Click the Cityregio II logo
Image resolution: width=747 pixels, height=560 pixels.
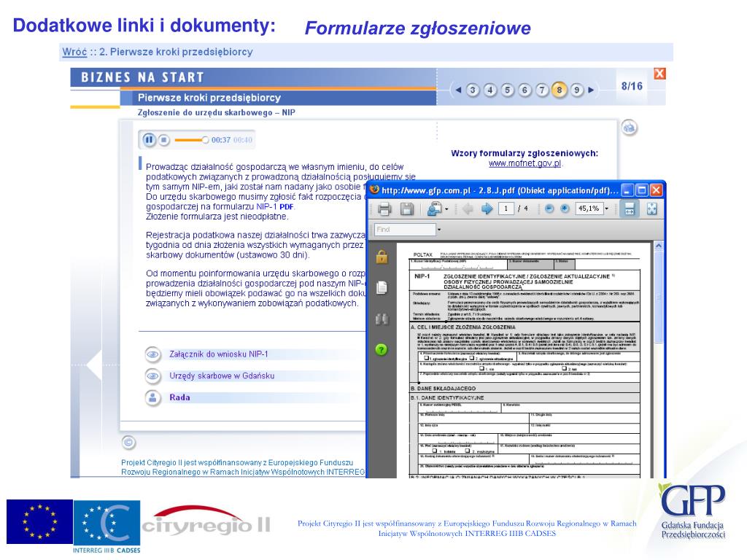click(206, 521)
